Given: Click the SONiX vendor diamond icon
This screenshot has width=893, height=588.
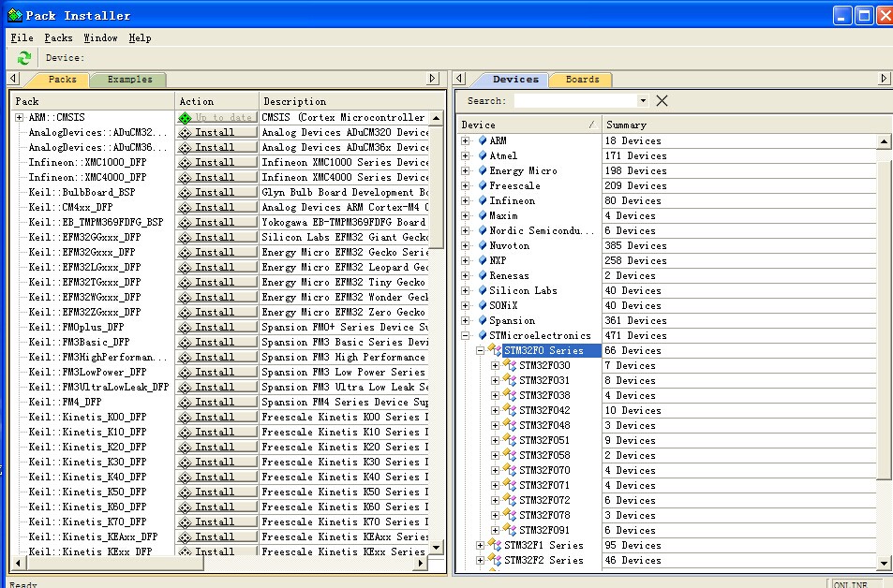Looking at the screenshot, I should 483,305.
